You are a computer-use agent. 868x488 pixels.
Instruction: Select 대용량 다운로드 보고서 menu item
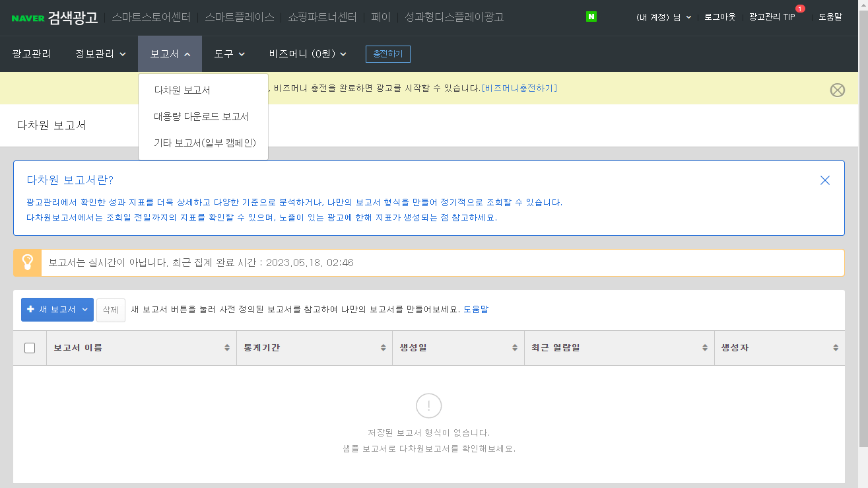click(201, 116)
